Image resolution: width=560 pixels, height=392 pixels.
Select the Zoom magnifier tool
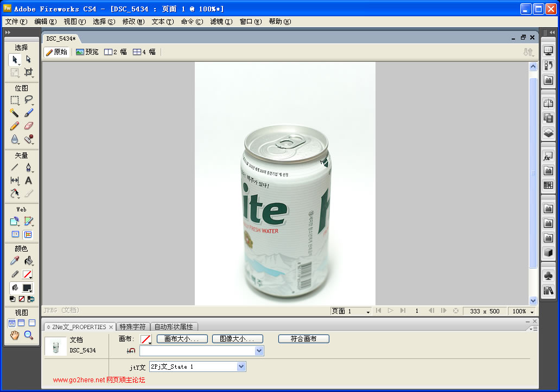click(29, 335)
